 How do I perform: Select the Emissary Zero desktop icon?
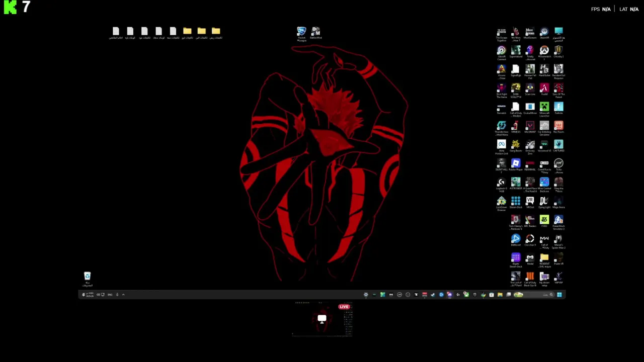(x=530, y=147)
